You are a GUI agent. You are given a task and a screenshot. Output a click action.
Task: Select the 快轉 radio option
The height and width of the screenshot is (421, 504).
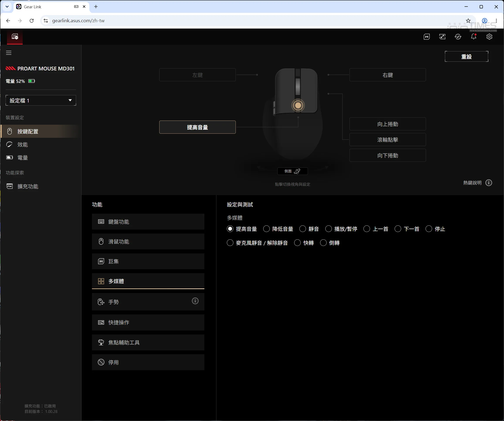tap(297, 243)
